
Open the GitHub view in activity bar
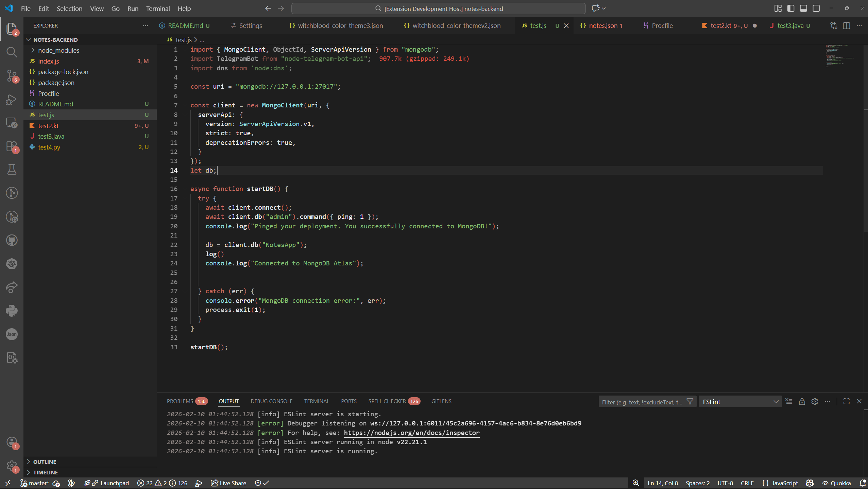12,240
